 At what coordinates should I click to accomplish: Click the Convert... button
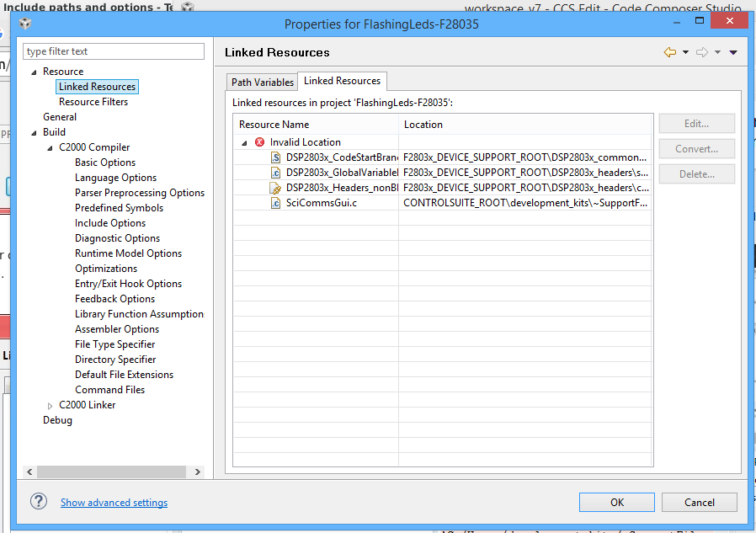697,149
